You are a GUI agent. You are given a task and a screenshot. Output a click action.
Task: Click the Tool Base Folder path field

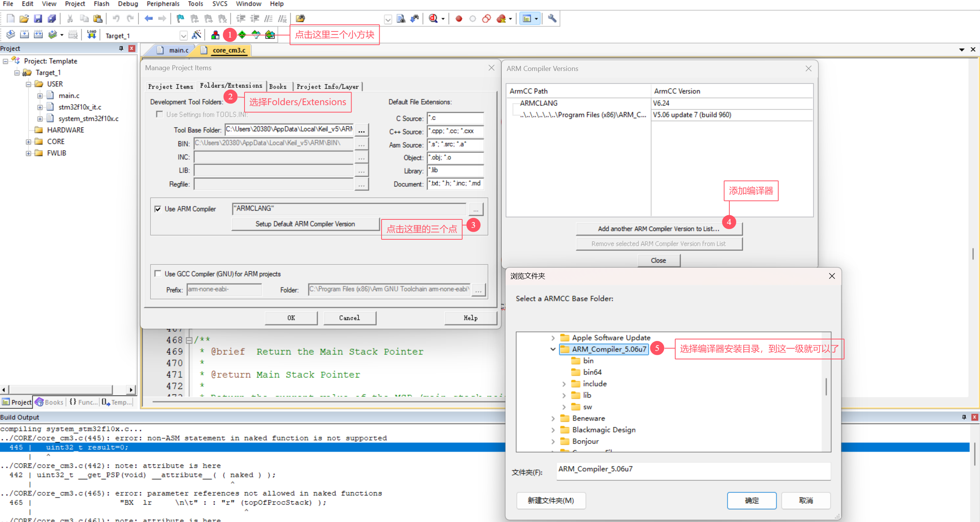pos(289,130)
